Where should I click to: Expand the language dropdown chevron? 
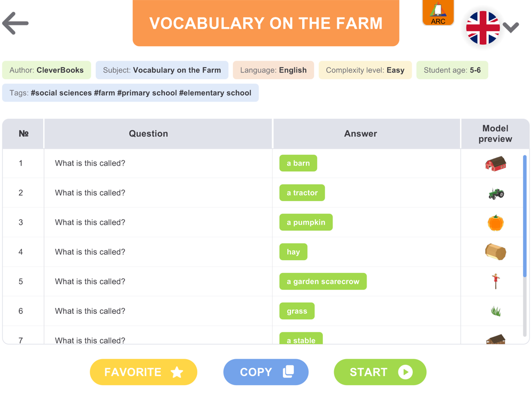pyautogui.click(x=511, y=27)
